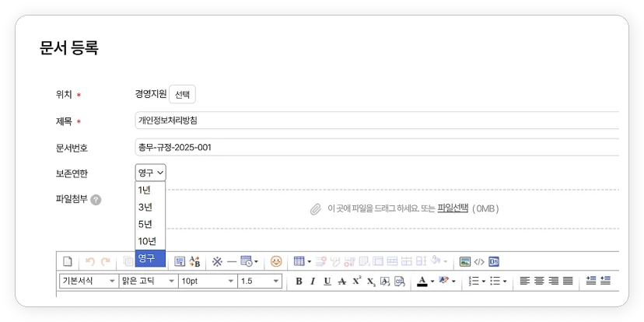Align text right
The height and width of the screenshot is (322, 644).
click(x=554, y=282)
